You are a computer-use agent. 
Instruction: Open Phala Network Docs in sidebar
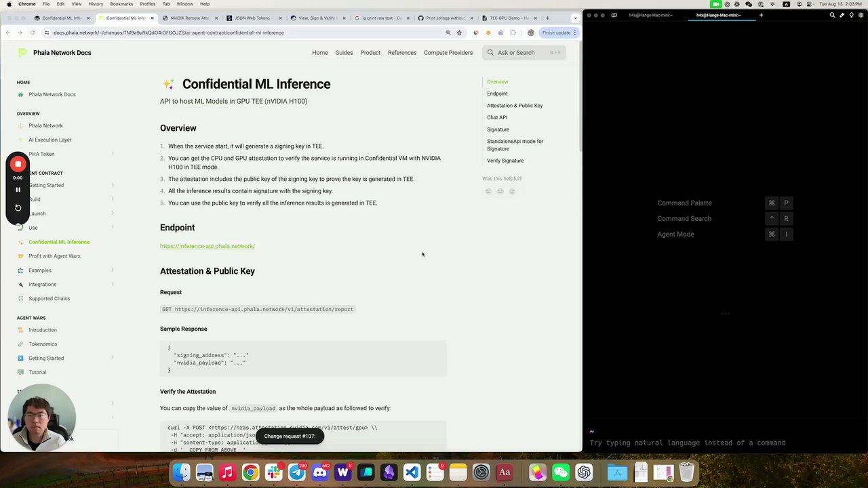[x=52, y=94]
